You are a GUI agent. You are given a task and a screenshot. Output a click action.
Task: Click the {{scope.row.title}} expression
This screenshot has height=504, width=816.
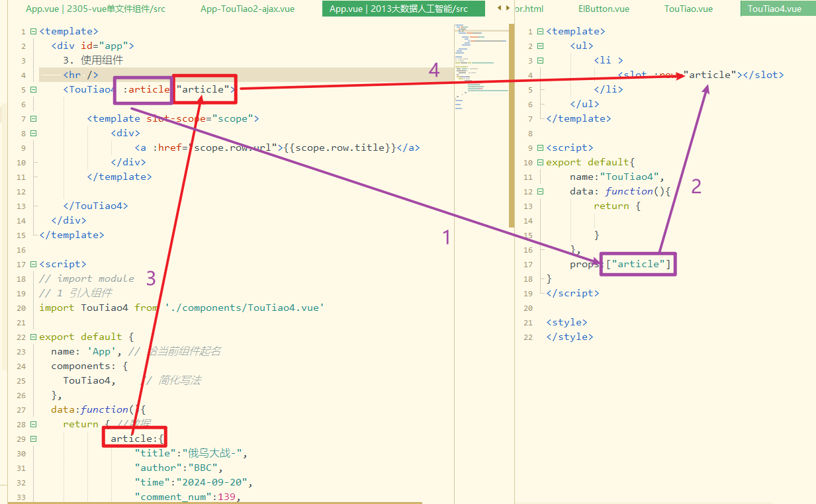[x=340, y=148]
